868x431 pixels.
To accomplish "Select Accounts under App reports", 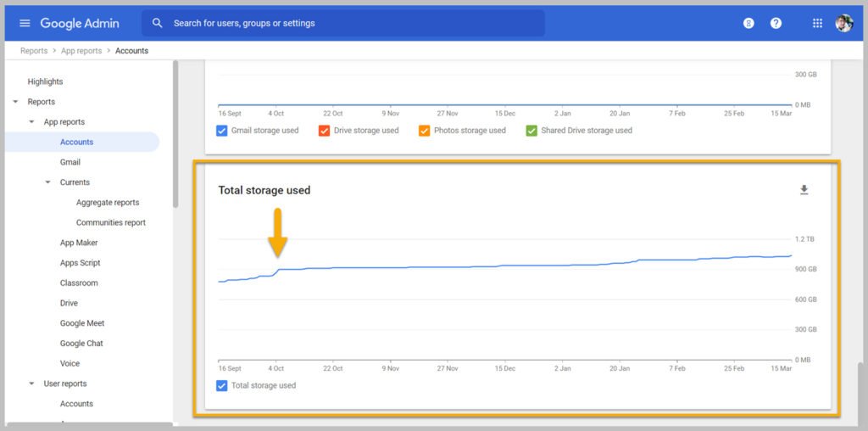I will coord(82,142).
